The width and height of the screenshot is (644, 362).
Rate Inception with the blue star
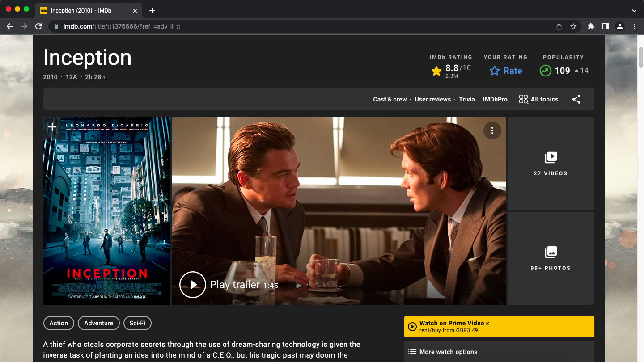click(x=494, y=71)
